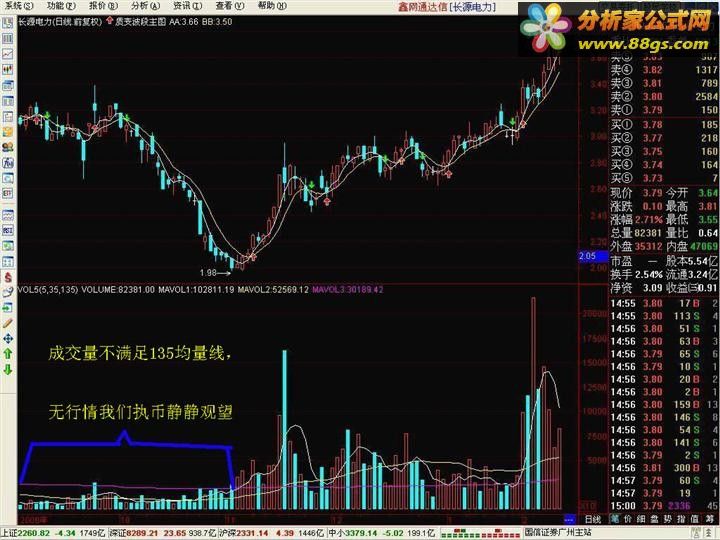
Task: Click the 沪深2331.14 index in status bar
Action: 272,533
